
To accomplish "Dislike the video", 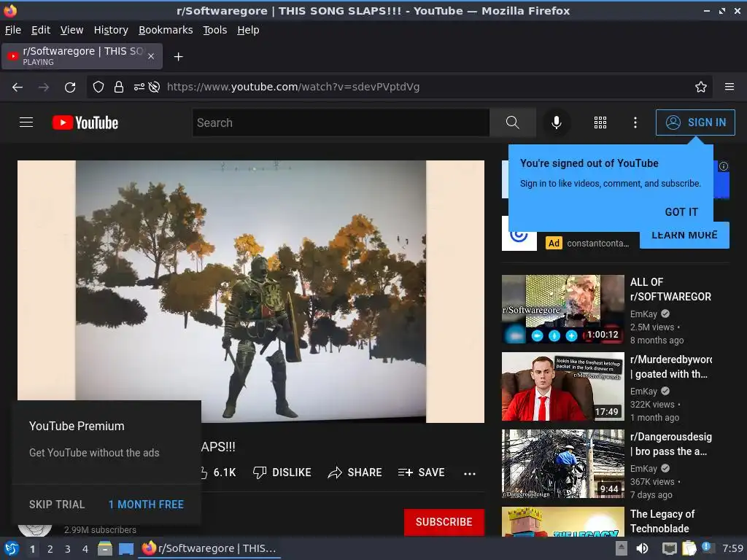I will (282, 472).
